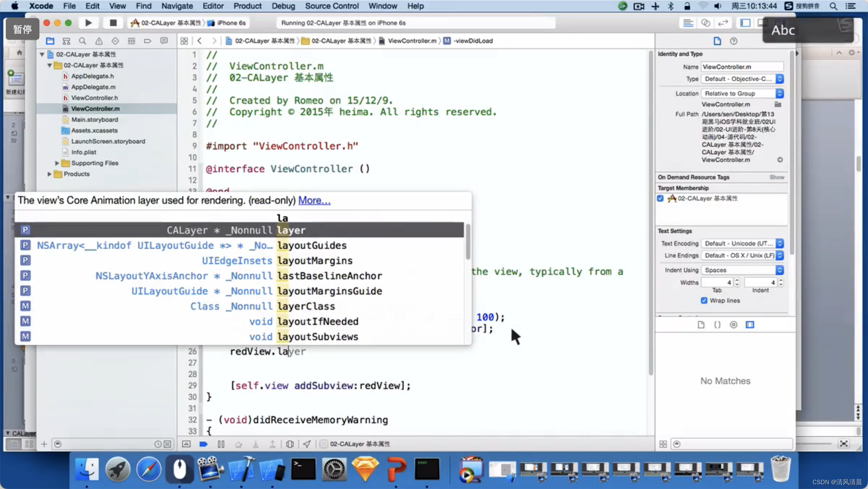This screenshot has height=489, width=868.
Task: Toggle the Wrap lines checkbox
Action: point(704,300)
